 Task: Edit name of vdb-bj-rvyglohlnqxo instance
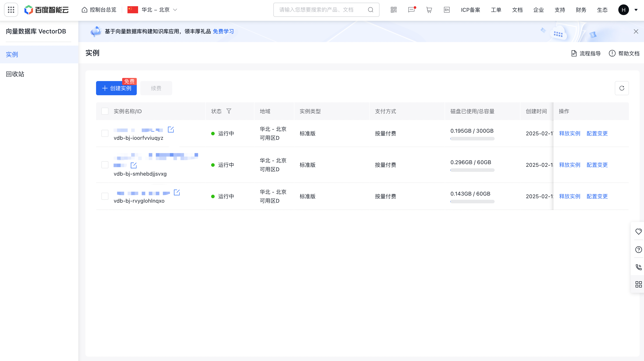(x=177, y=192)
